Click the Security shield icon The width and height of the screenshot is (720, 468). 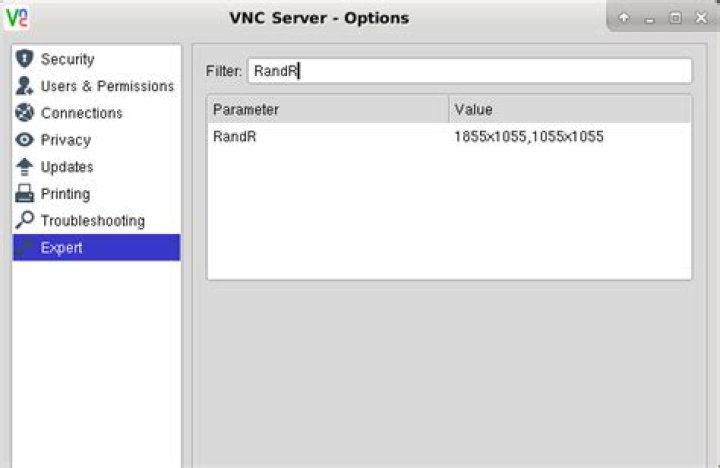pyautogui.click(x=24, y=59)
